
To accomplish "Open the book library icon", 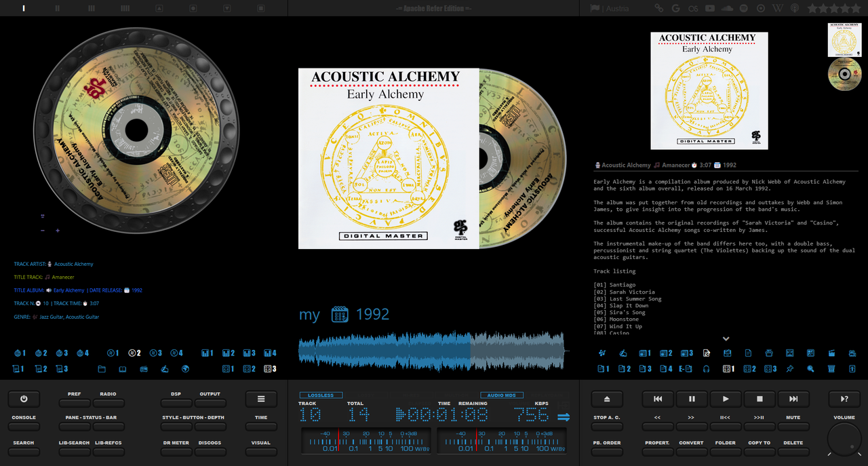I will tap(123, 369).
